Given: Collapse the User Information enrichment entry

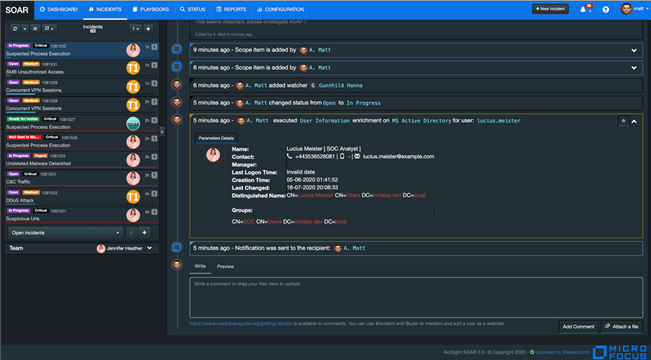Looking at the screenshot, I should pos(634,121).
